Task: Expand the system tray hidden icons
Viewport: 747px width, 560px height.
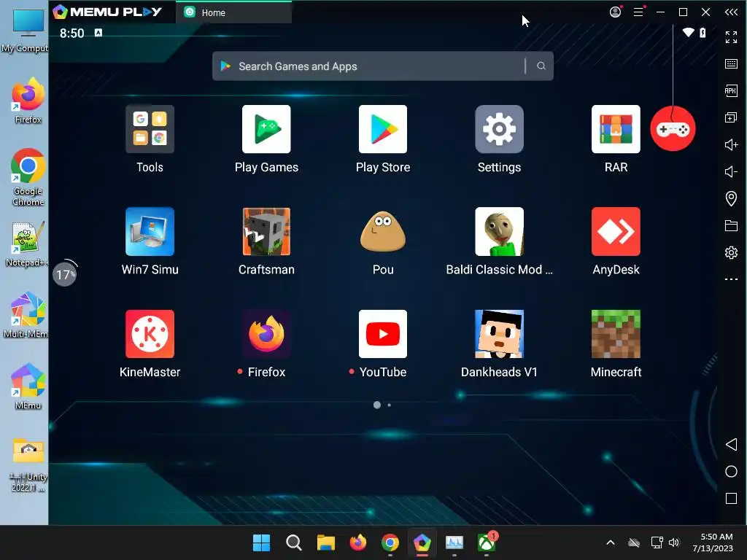Action: [611, 542]
